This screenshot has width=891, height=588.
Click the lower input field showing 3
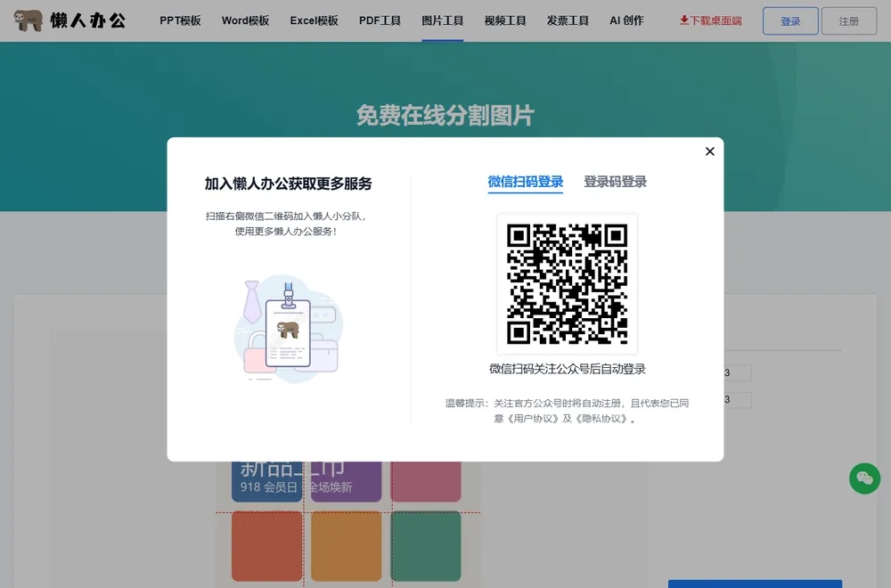(737, 399)
